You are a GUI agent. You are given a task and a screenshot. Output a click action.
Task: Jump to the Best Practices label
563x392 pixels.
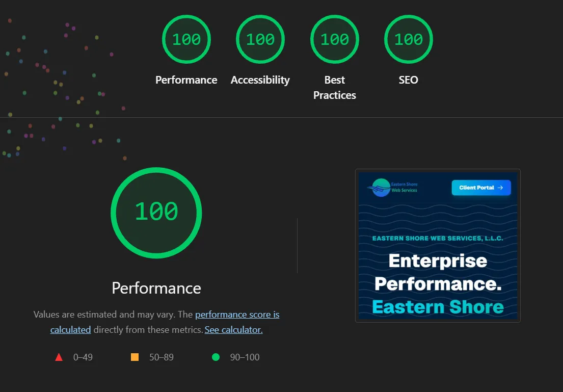click(334, 87)
